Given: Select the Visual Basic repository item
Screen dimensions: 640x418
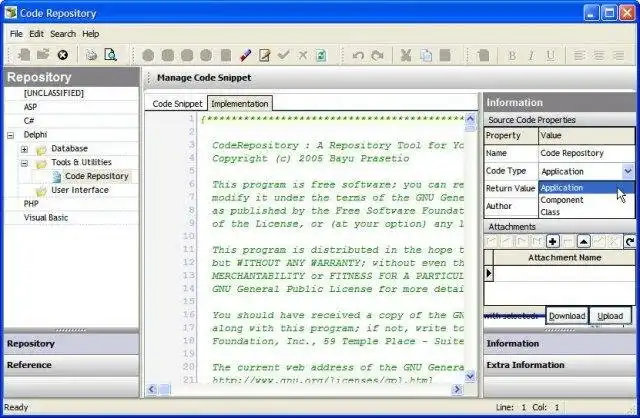Looking at the screenshot, I should [x=46, y=218].
